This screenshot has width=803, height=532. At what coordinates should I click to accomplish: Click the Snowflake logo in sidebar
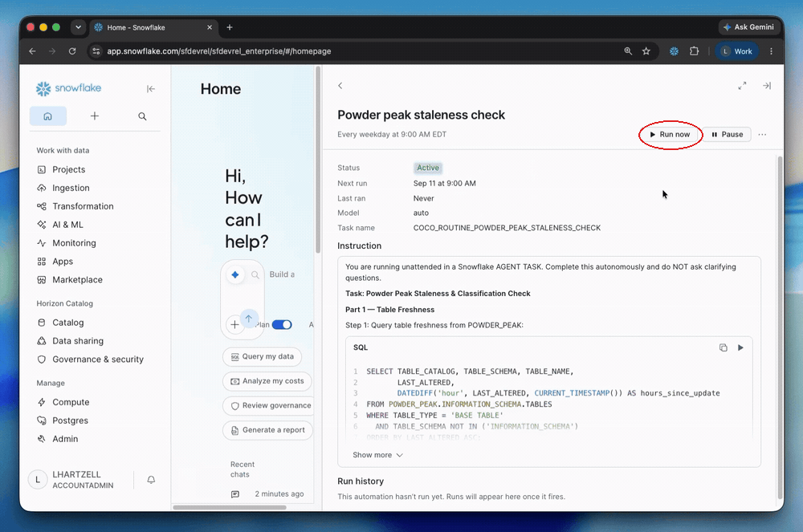pos(68,88)
